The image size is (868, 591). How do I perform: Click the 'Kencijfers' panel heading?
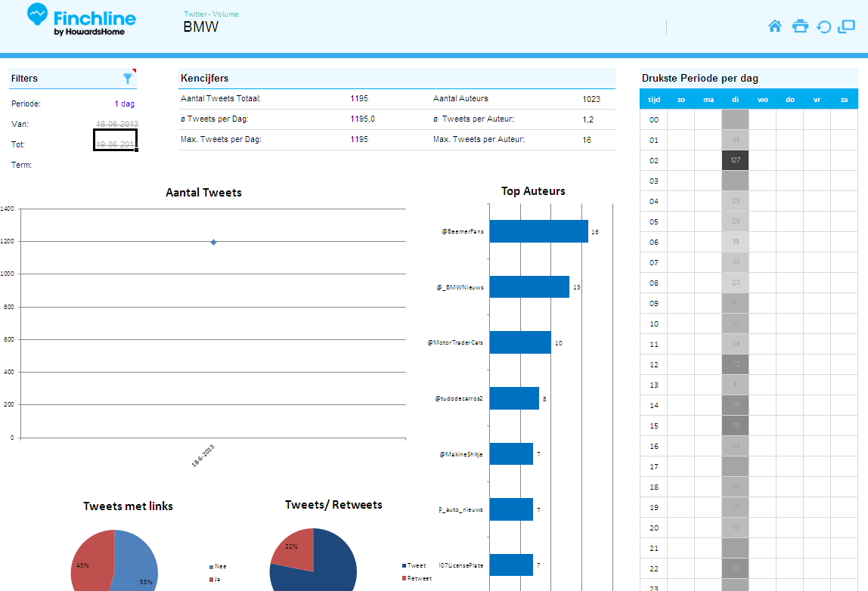coord(204,78)
